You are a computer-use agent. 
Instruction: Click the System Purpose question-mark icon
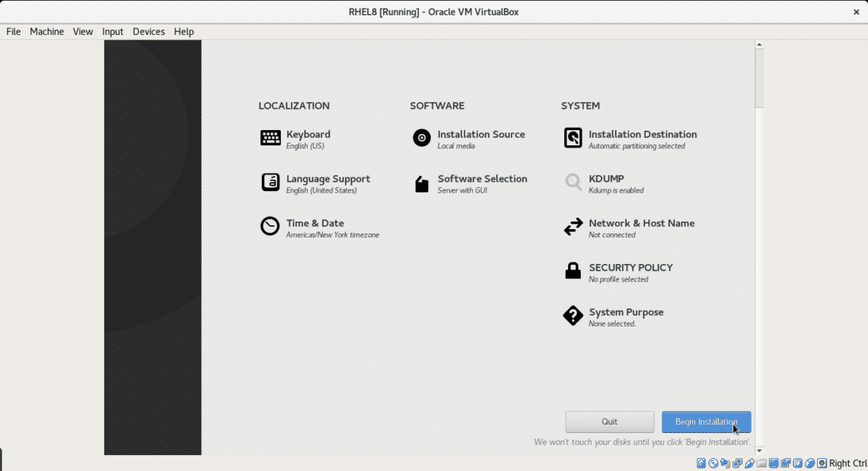tap(573, 316)
